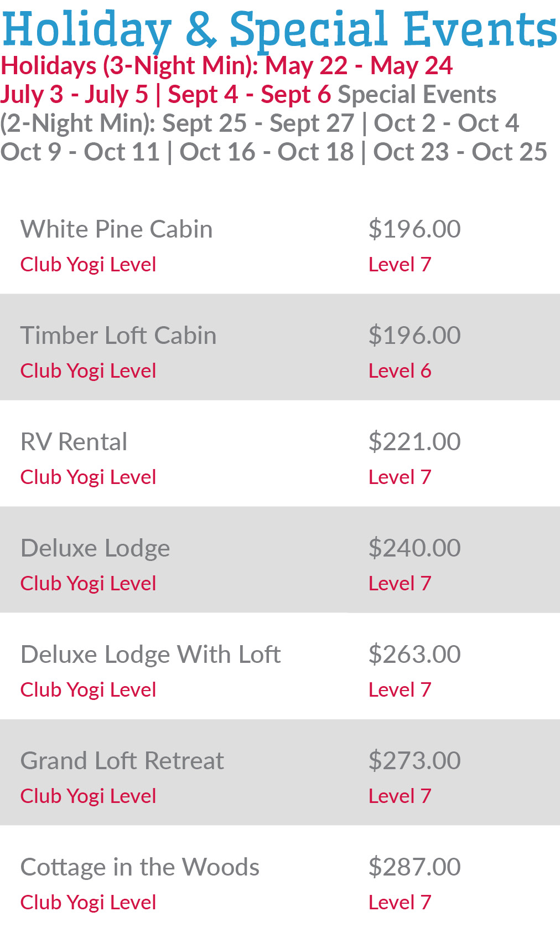The width and height of the screenshot is (560, 932).
Task: Choose the RV Rental listing
Action: [74, 442]
